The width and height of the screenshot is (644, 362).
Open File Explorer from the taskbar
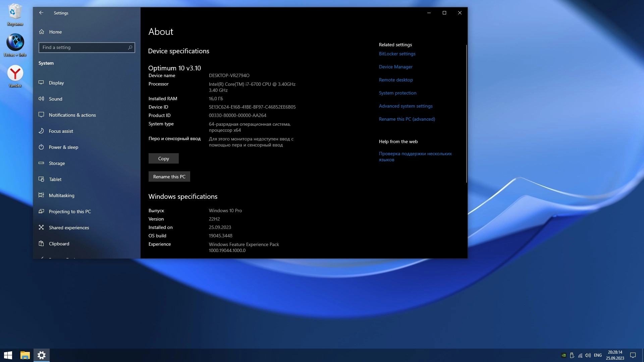(x=25, y=355)
